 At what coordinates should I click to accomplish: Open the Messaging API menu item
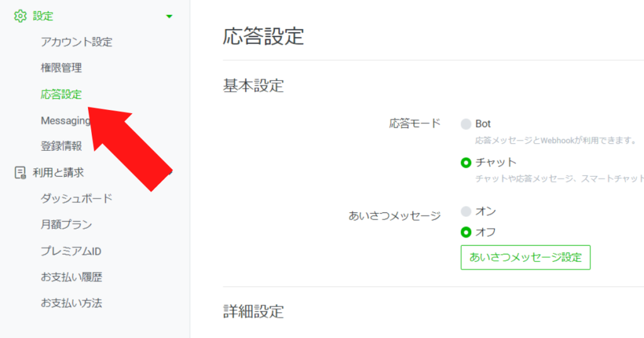click(65, 121)
